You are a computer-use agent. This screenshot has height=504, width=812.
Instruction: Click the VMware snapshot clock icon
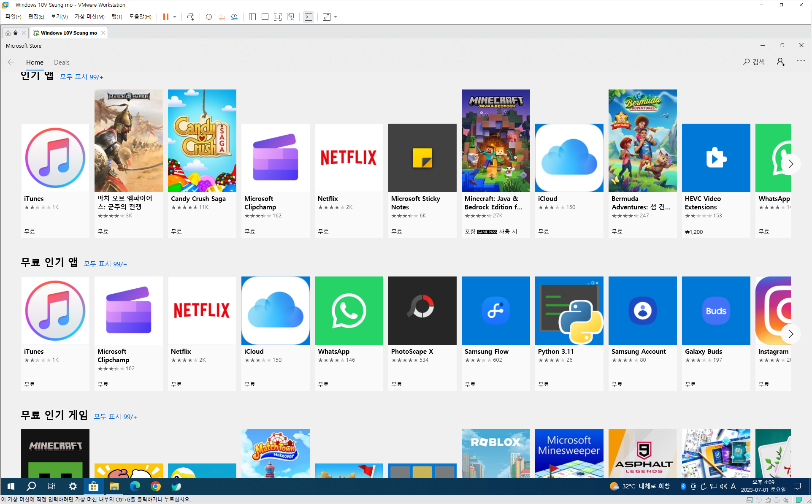click(x=208, y=17)
